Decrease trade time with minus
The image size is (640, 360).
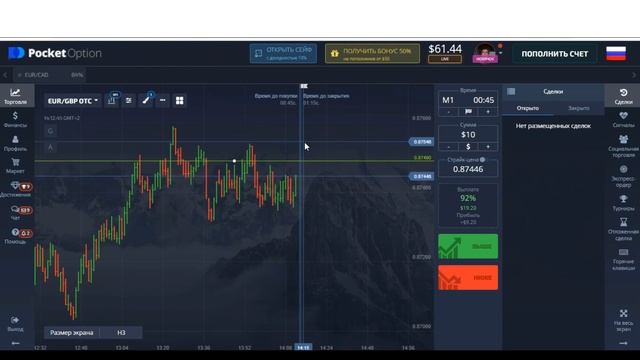click(448, 112)
